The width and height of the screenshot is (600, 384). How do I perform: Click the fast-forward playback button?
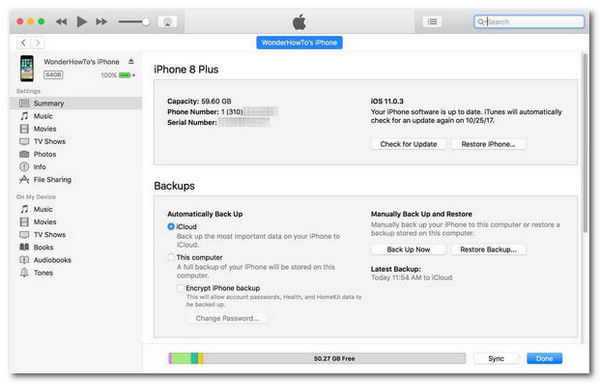(x=101, y=22)
